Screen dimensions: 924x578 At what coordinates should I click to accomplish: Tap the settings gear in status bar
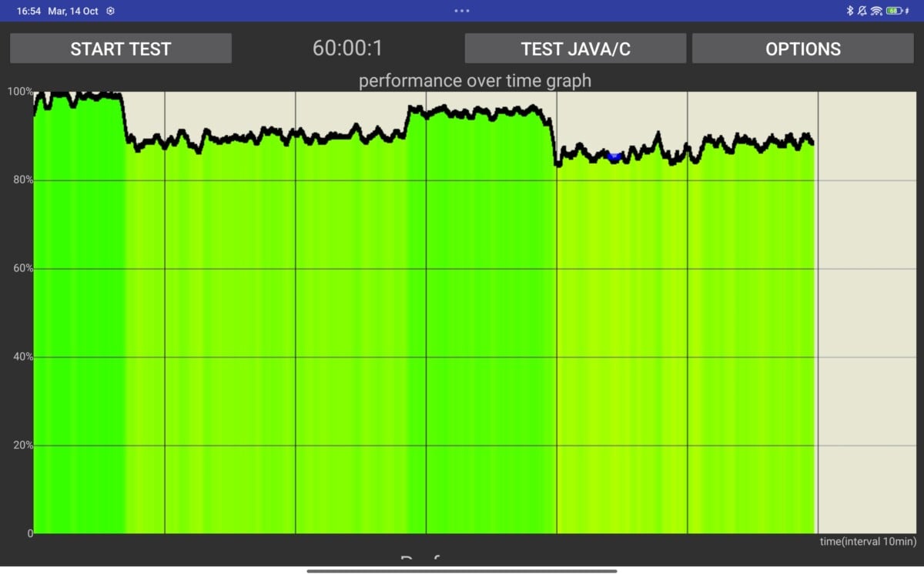111,11
